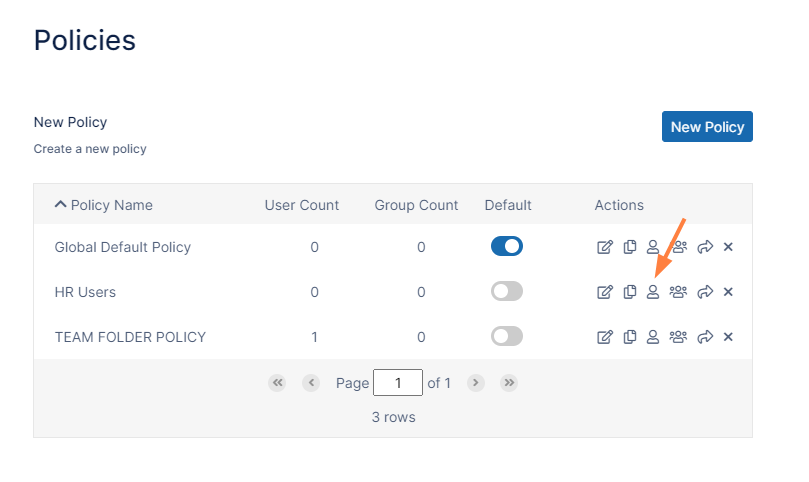Click the page number input field

397,383
